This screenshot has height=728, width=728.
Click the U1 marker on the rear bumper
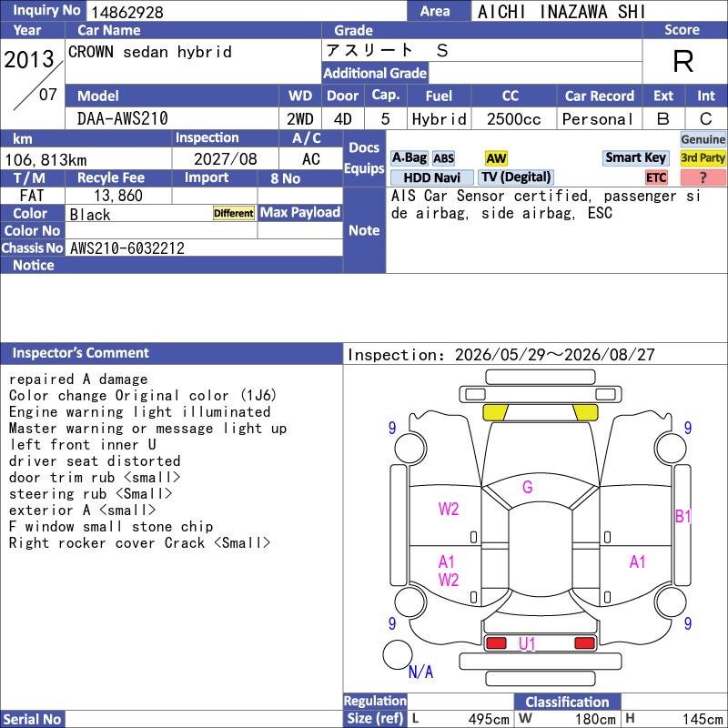click(527, 644)
